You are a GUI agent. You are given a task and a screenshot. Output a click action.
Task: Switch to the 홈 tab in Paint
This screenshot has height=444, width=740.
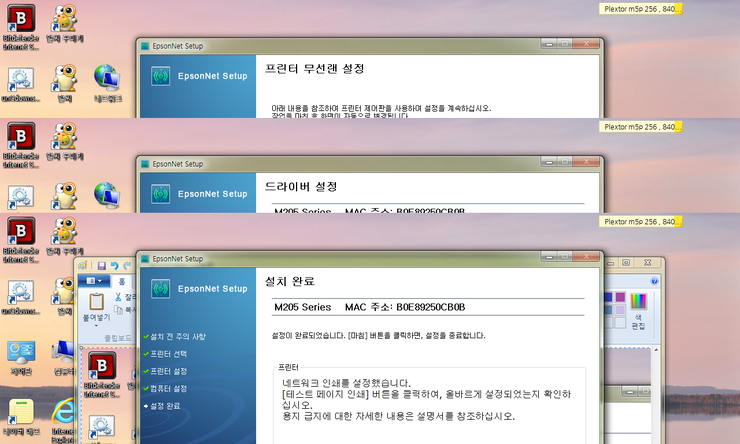(x=123, y=283)
